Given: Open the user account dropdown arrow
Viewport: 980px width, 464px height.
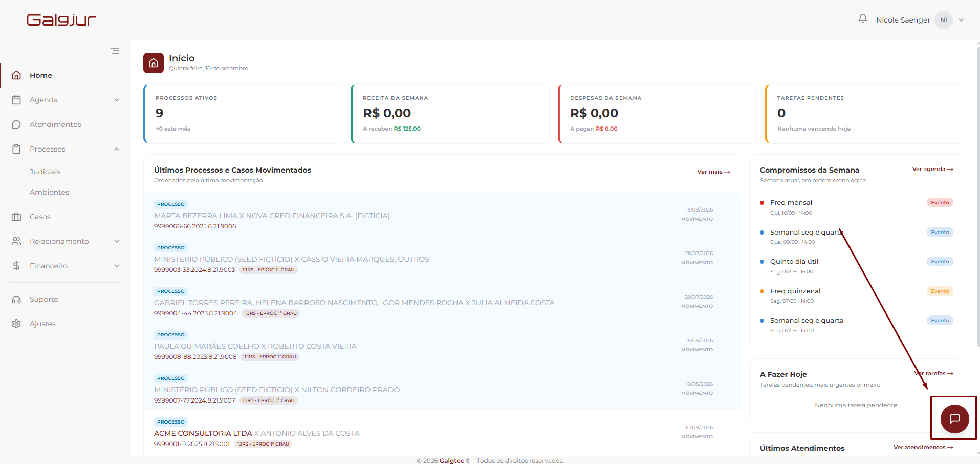Looking at the screenshot, I should coord(961,20).
